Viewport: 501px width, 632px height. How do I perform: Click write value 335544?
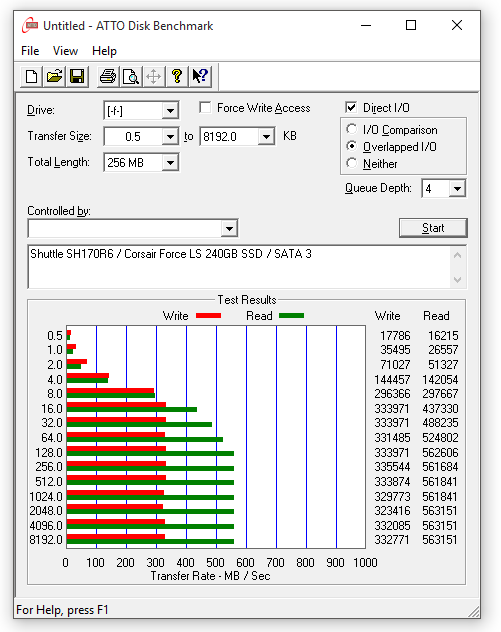392,467
